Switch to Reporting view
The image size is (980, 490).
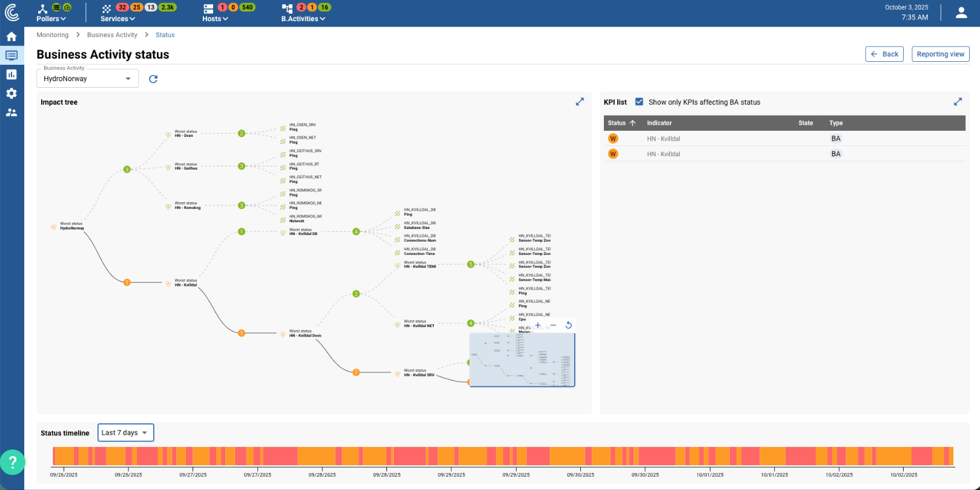click(x=940, y=54)
